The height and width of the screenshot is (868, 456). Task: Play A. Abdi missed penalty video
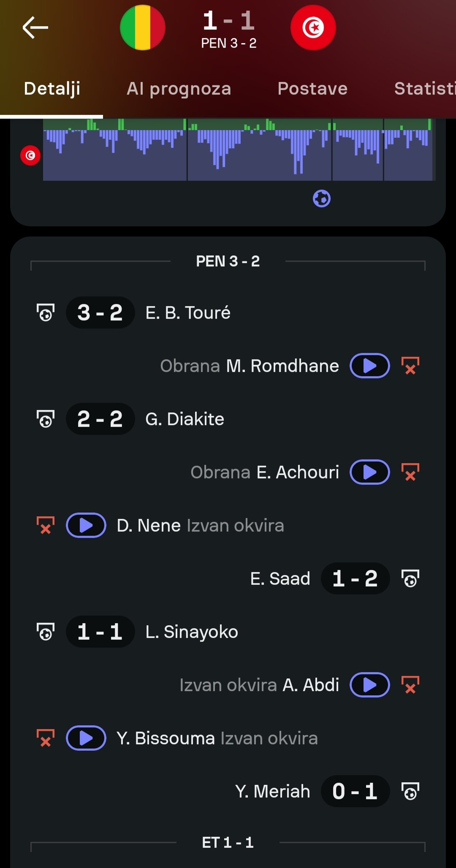pyautogui.click(x=369, y=685)
